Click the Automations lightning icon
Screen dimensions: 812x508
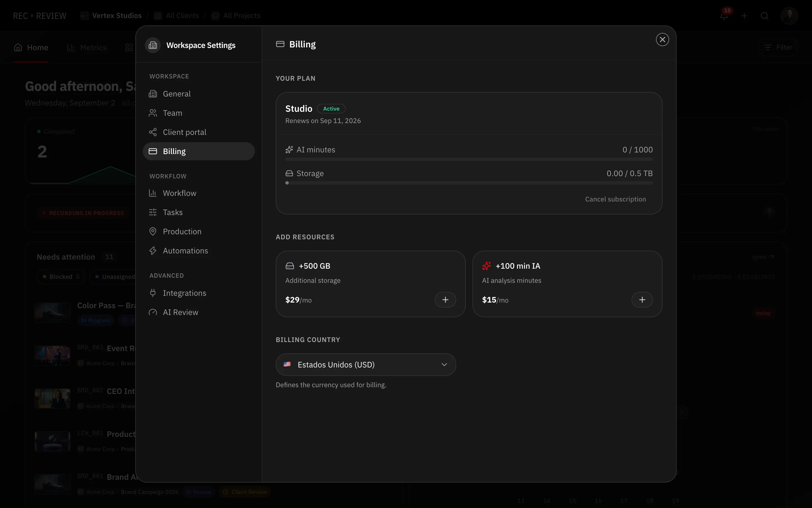(153, 251)
